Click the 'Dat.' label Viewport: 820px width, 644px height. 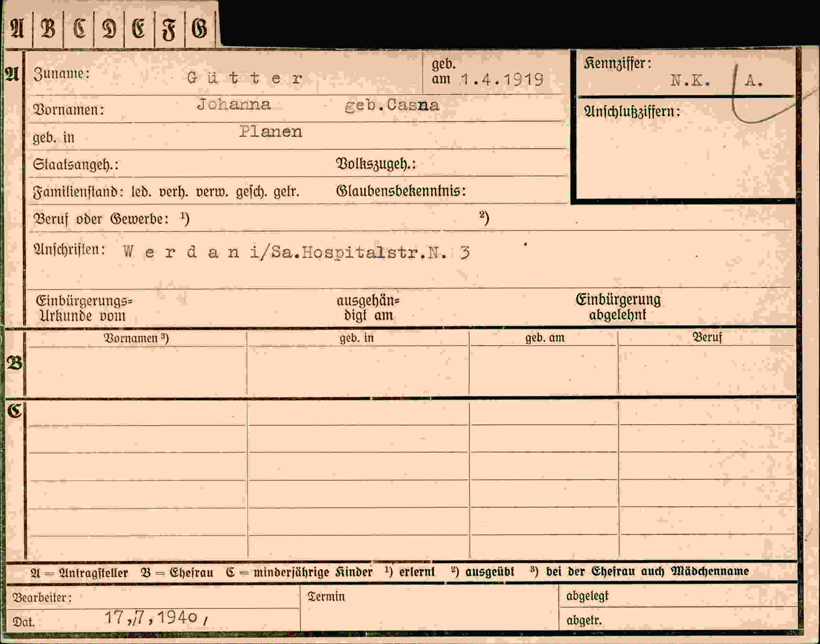tap(23, 622)
